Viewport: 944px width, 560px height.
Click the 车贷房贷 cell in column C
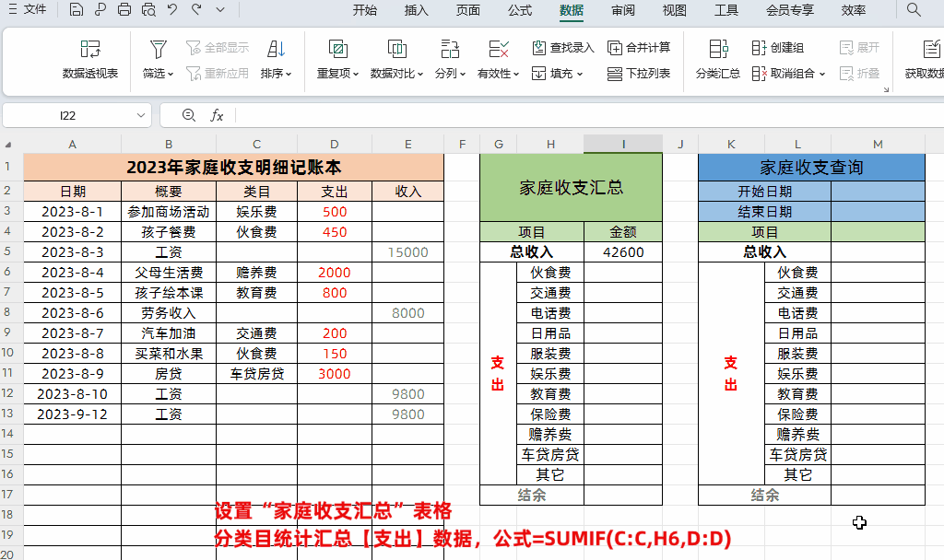click(256, 374)
